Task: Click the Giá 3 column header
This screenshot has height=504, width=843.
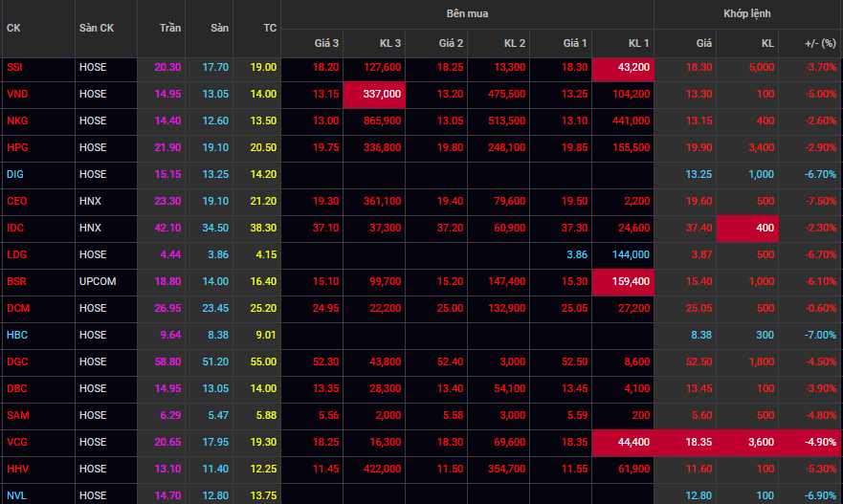Action: (x=326, y=44)
